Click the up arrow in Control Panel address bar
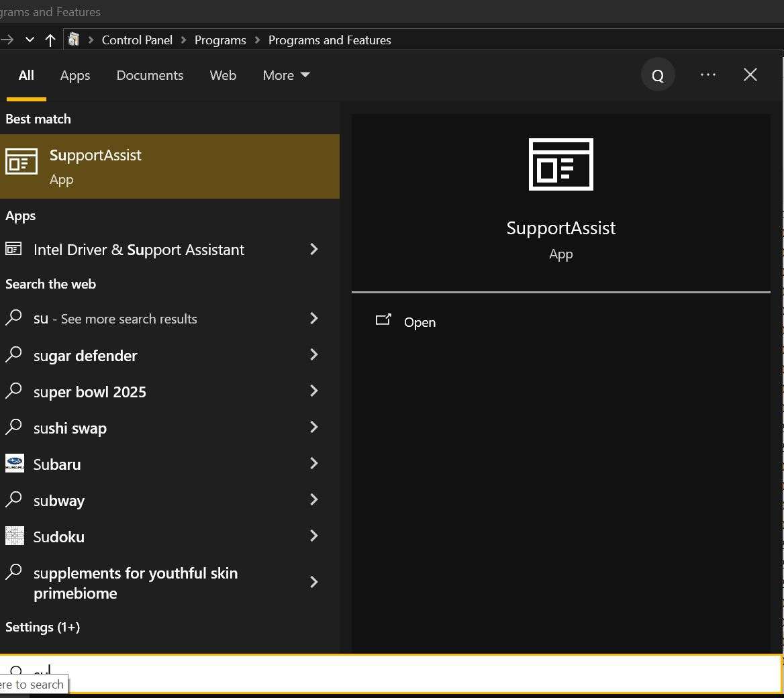This screenshot has width=784, height=698. point(50,40)
